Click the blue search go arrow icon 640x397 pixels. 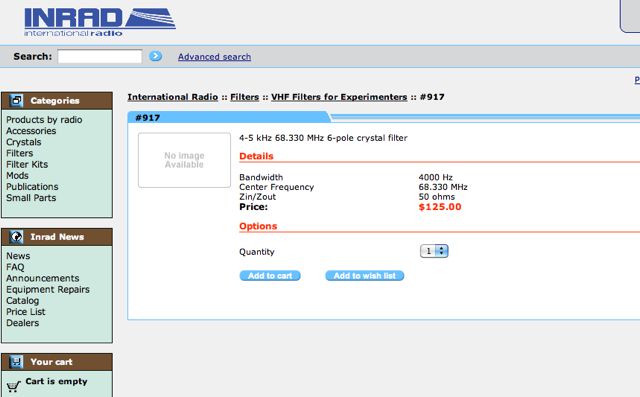pos(155,56)
